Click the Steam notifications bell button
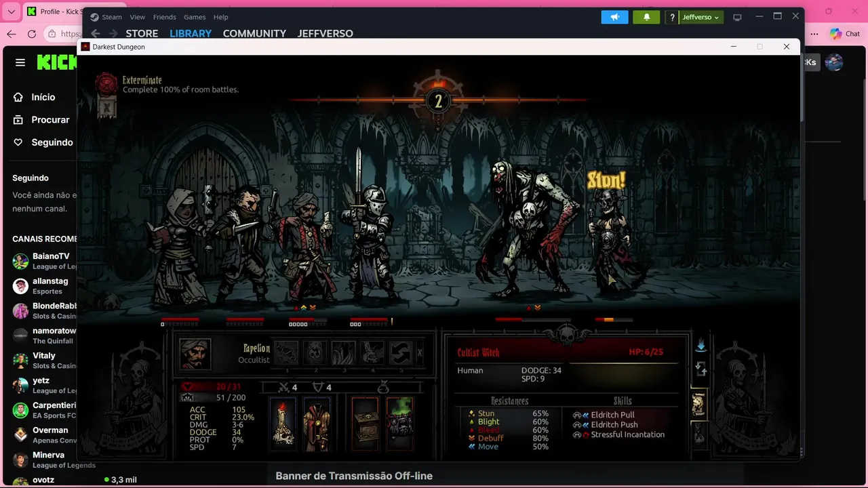Screen dimensions: 868x488 click(646, 17)
